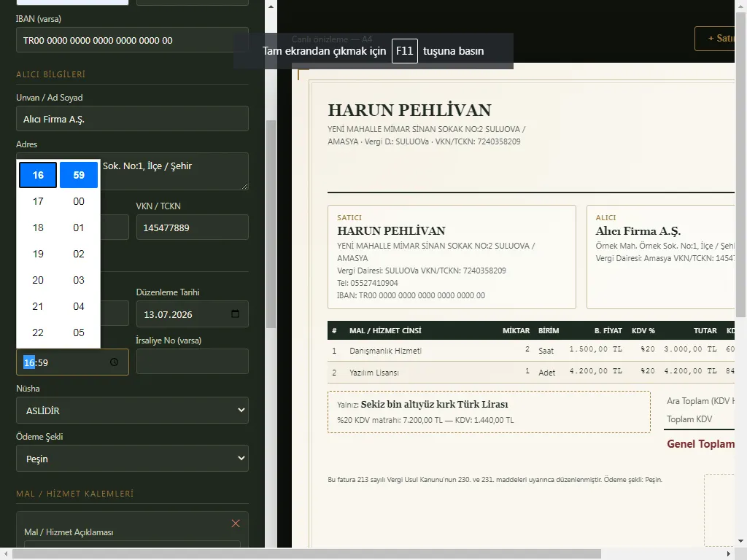
Task: Click the ALICI BİLGİLERİ section heading
Action: tap(51, 74)
